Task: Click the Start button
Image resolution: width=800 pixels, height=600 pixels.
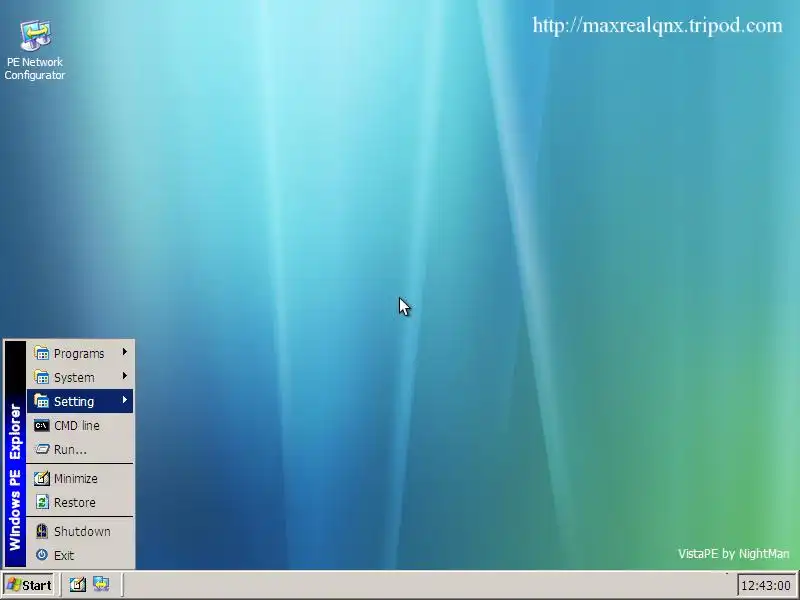Action: [29, 585]
